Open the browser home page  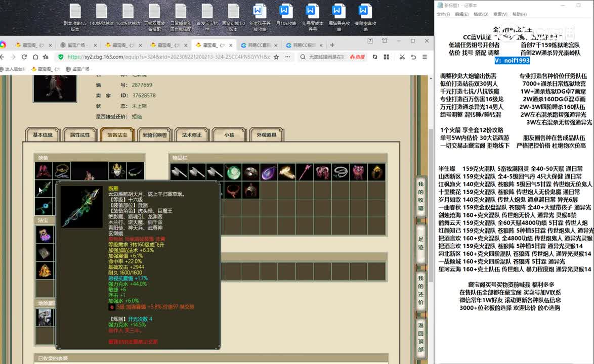pyautogui.click(x=35, y=57)
